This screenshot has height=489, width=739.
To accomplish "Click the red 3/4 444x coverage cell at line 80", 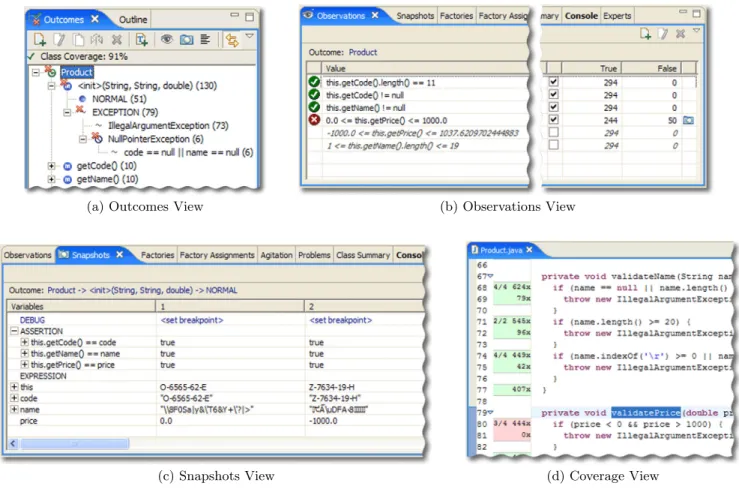I will tap(512, 424).
